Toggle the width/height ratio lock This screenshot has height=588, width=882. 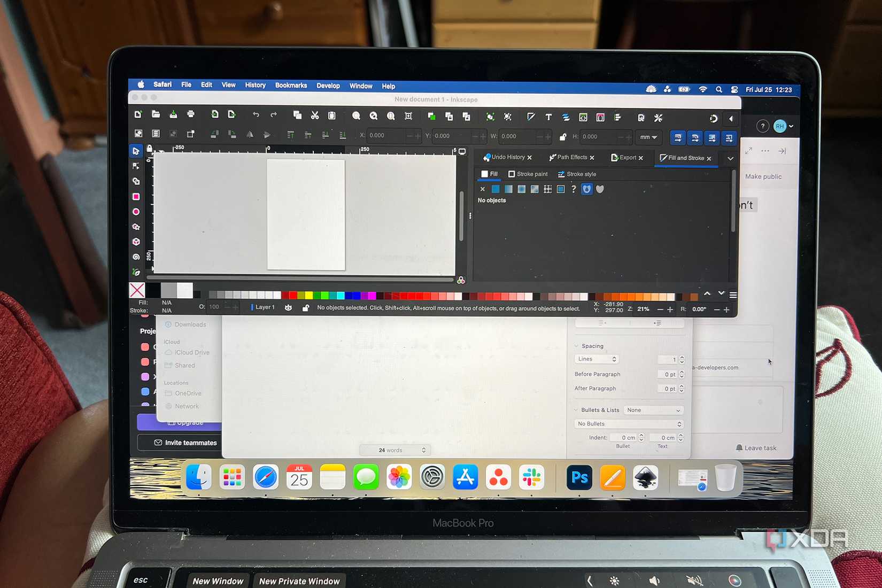pos(562,137)
